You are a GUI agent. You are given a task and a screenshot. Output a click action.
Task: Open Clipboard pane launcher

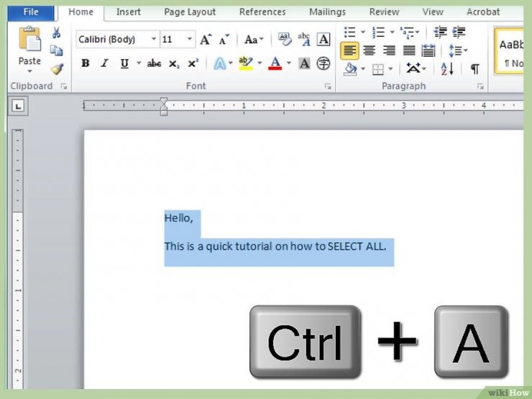[63, 86]
